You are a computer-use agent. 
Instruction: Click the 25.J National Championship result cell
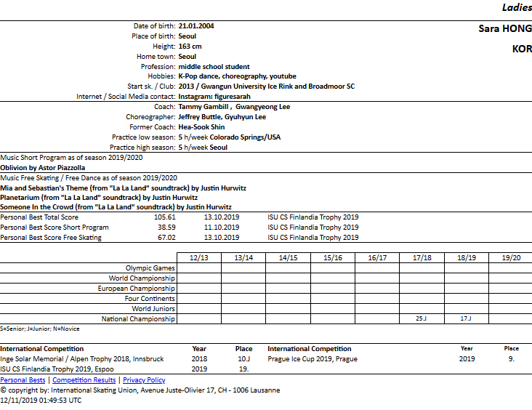pos(422,318)
